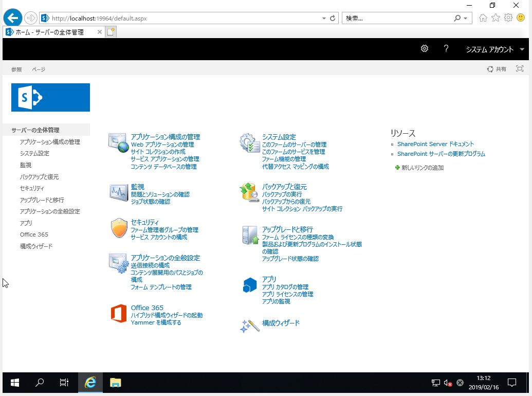Image resolution: width=532 pixels, height=396 pixels.
Task: Click the Application Management globe icon
Action: coord(118,143)
